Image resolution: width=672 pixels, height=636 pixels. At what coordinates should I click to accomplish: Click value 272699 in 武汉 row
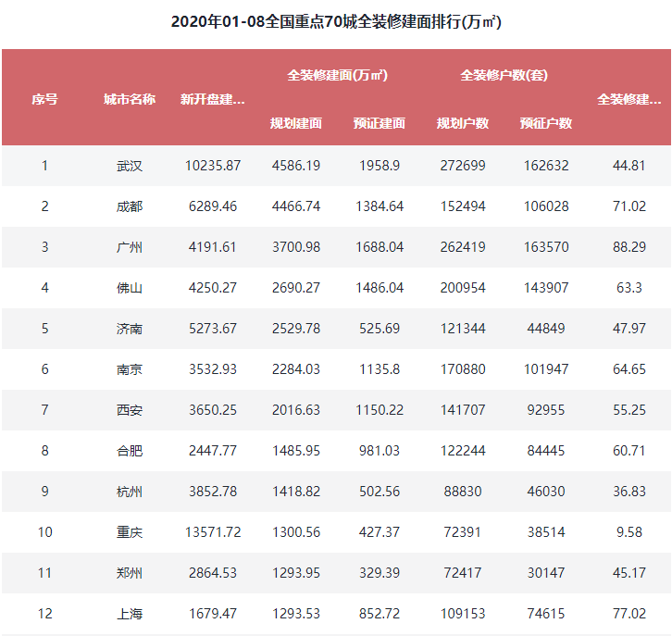(x=463, y=166)
